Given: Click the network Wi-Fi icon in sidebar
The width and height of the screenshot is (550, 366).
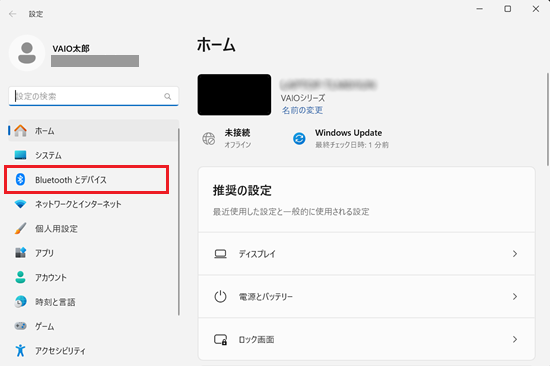Looking at the screenshot, I should pos(20,204).
